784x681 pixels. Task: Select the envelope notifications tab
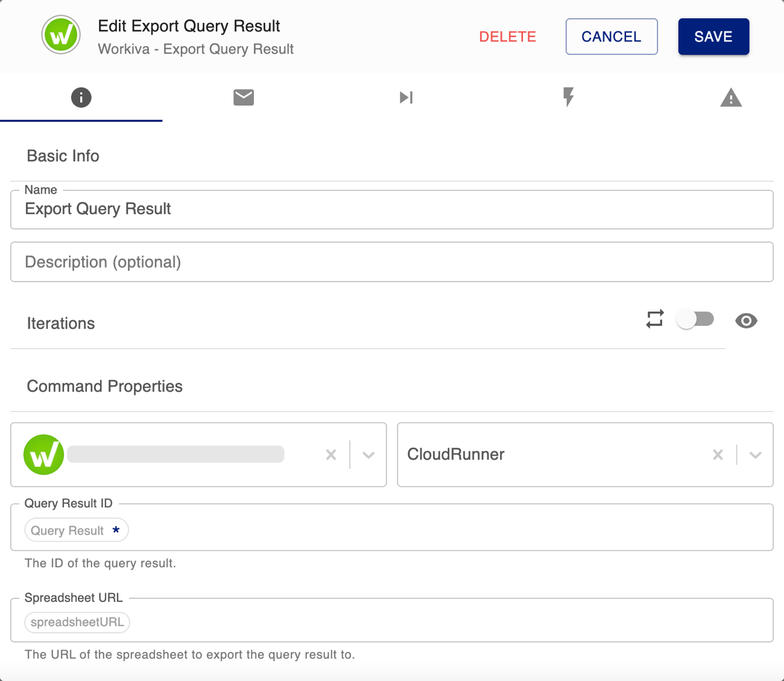click(244, 97)
